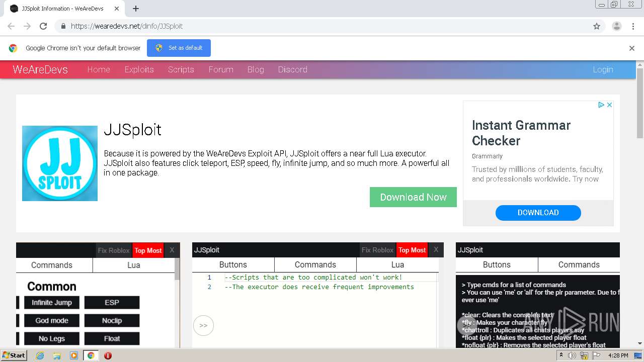Click the ESP button
The width and height of the screenshot is (644, 362).
pyautogui.click(x=112, y=303)
